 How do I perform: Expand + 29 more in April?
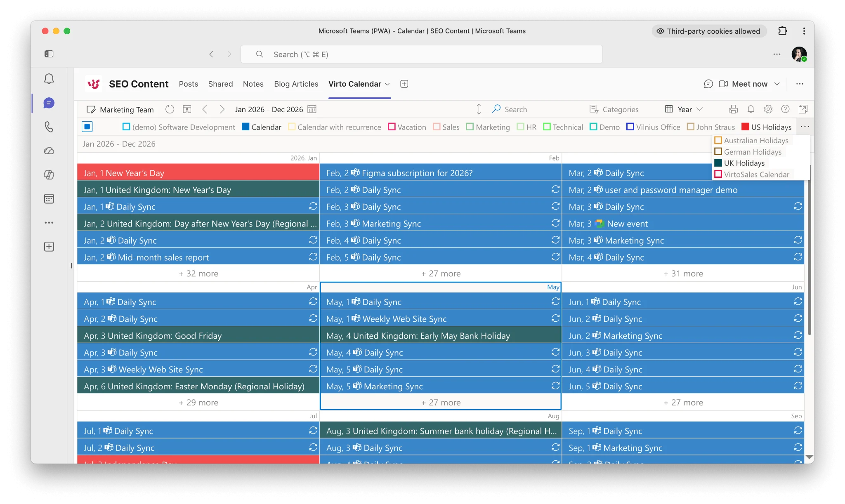(x=198, y=403)
